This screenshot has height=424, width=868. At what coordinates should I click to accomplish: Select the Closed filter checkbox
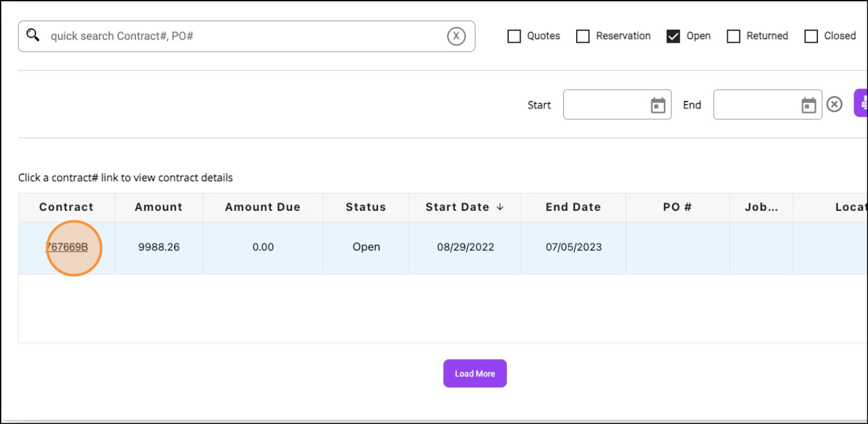(x=811, y=36)
